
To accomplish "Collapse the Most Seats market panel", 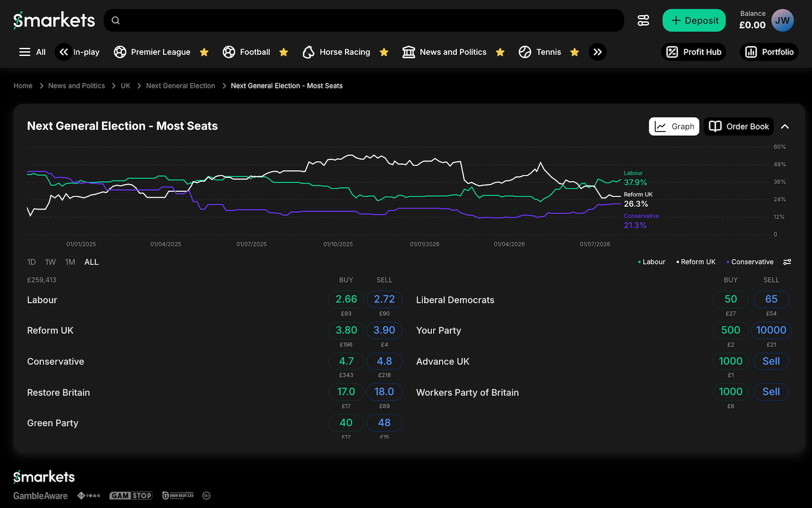I will point(785,126).
